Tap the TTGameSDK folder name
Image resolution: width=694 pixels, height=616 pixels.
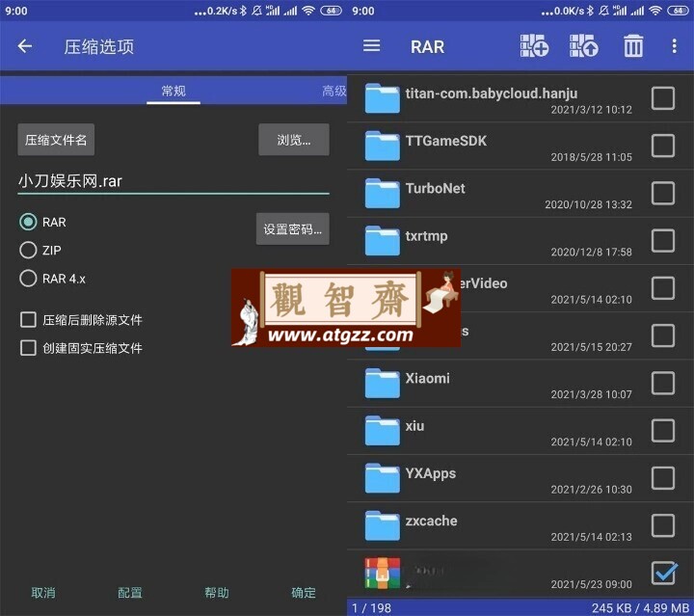tap(446, 141)
